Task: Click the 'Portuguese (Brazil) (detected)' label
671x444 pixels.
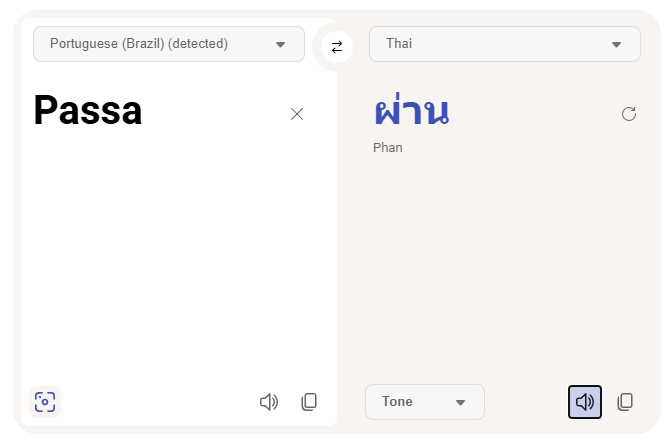Action: (139, 44)
